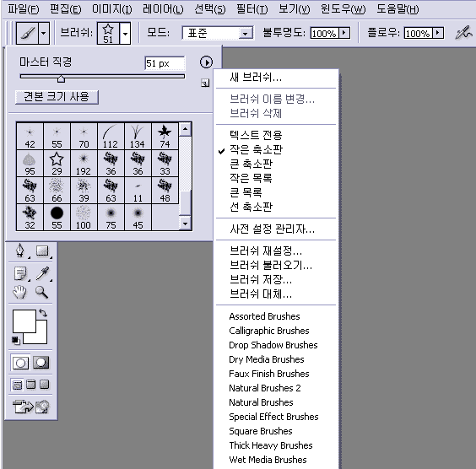Open the 도움말(H) menu
This screenshot has width=476, height=469.
point(398,9)
